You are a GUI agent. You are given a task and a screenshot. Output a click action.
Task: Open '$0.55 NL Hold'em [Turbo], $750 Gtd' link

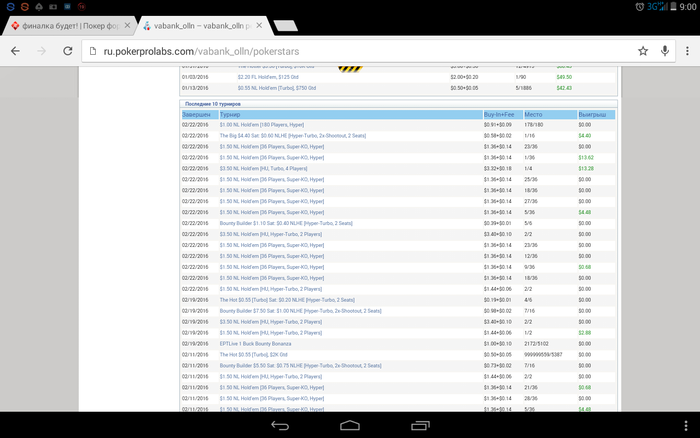277,88
